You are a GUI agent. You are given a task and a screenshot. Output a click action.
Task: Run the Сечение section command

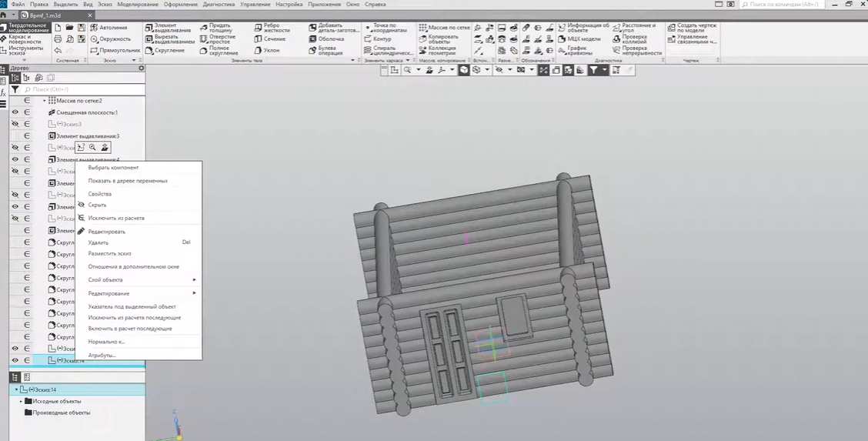269,38
